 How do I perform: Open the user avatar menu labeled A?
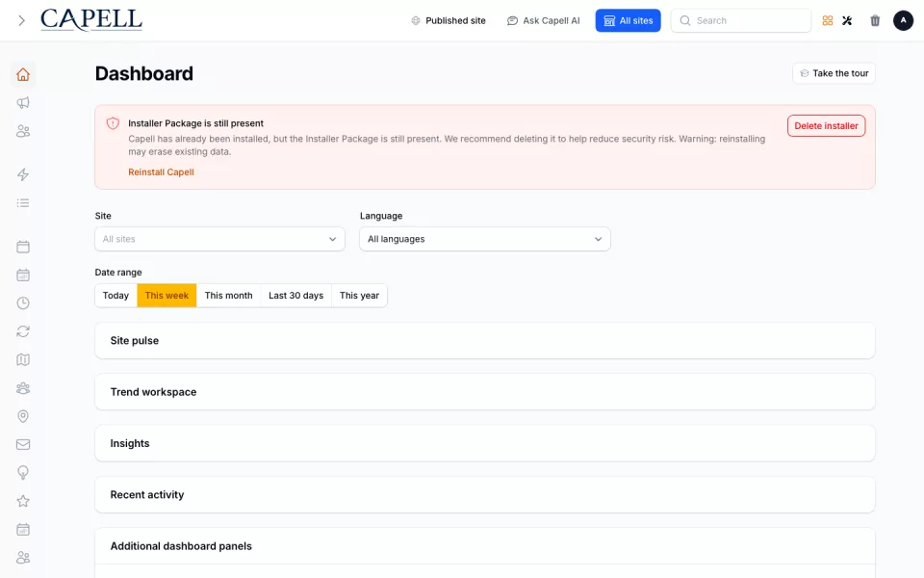pyautogui.click(x=904, y=20)
